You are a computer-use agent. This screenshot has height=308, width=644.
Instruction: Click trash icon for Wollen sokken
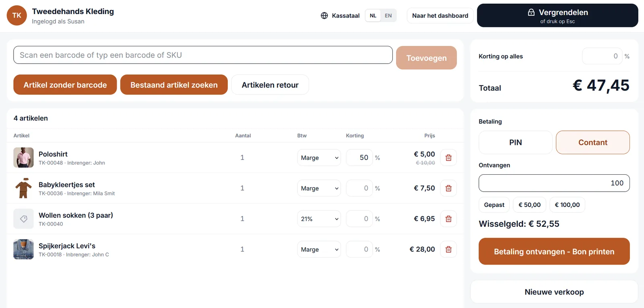point(448,219)
